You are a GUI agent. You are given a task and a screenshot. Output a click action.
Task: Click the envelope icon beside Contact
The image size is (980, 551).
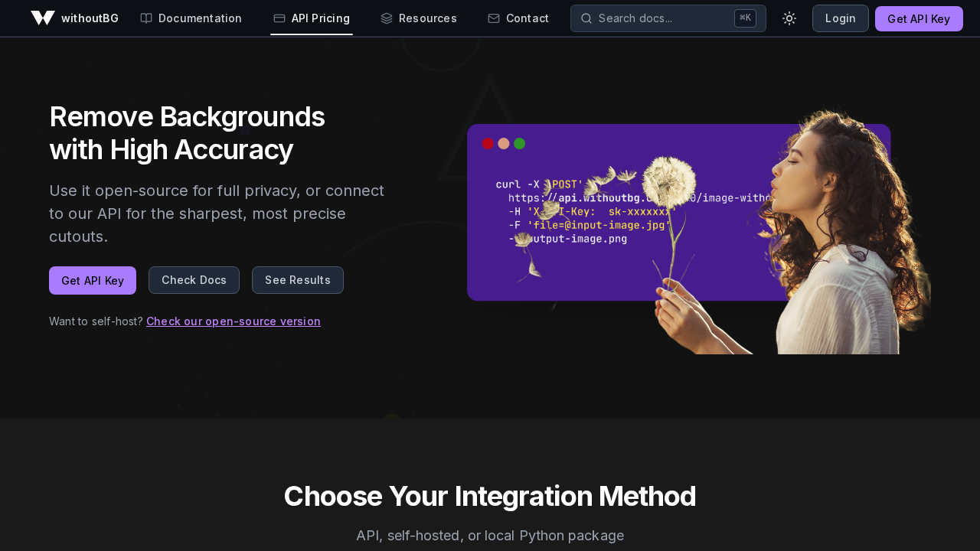pyautogui.click(x=494, y=18)
